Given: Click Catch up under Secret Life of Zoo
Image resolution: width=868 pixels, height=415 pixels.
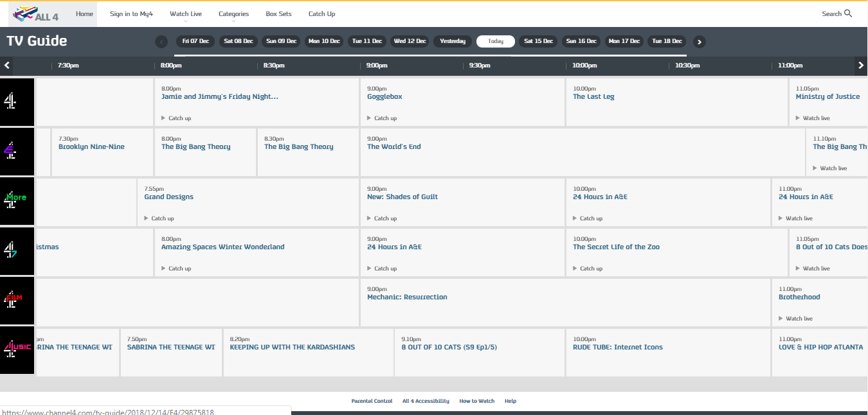Looking at the screenshot, I should [588, 269].
